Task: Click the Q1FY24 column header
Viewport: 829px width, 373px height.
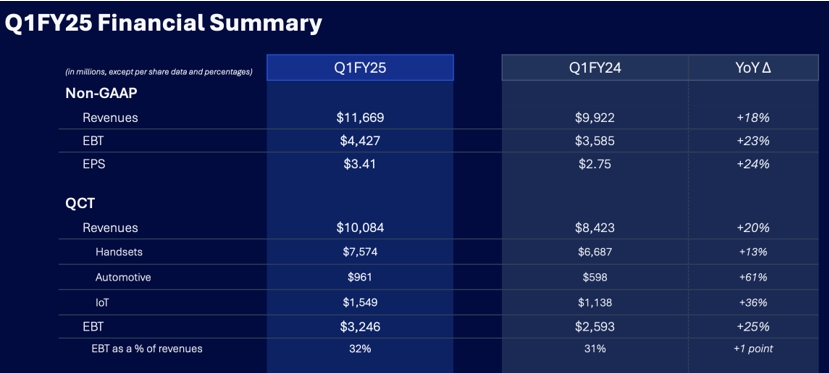Action: point(595,68)
